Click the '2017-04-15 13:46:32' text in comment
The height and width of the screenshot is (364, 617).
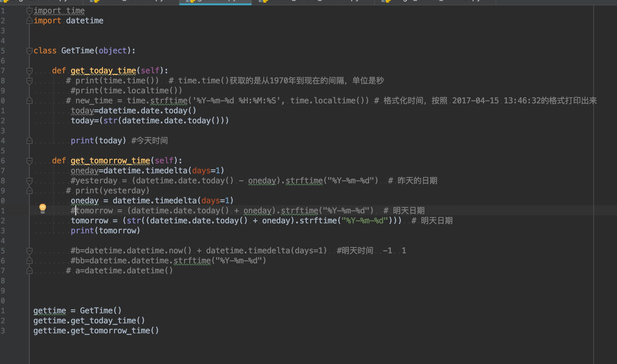coord(496,101)
